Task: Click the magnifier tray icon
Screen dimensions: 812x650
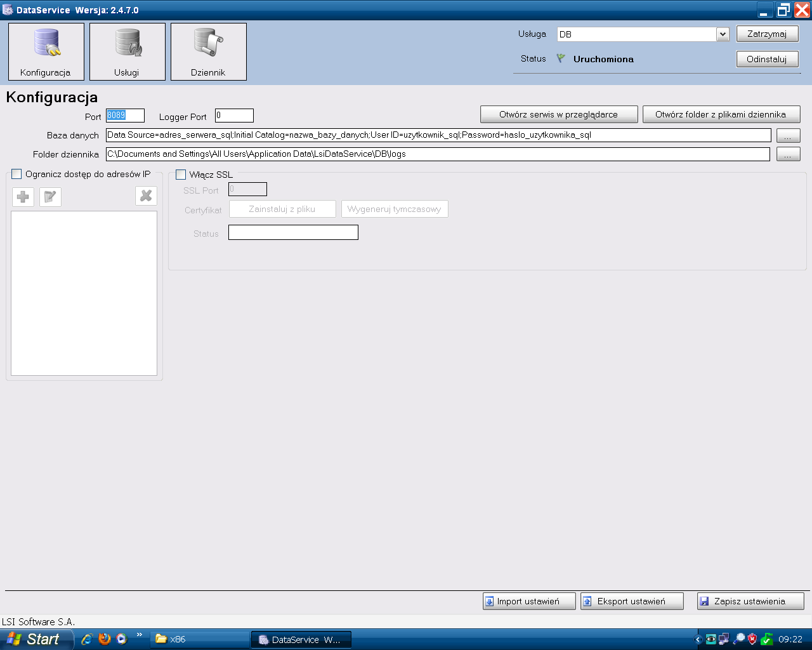Action: click(x=739, y=639)
